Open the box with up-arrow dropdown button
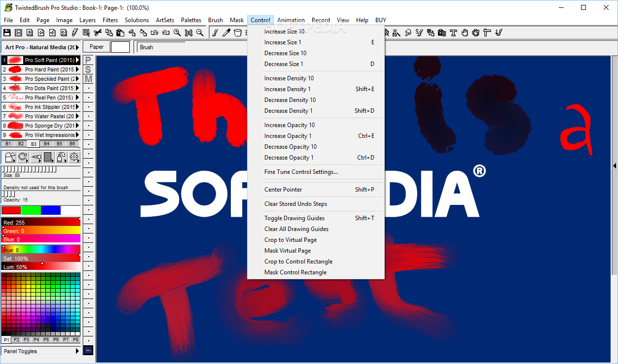The height and width of the screenshot is (364, 618). pos(10,157)
